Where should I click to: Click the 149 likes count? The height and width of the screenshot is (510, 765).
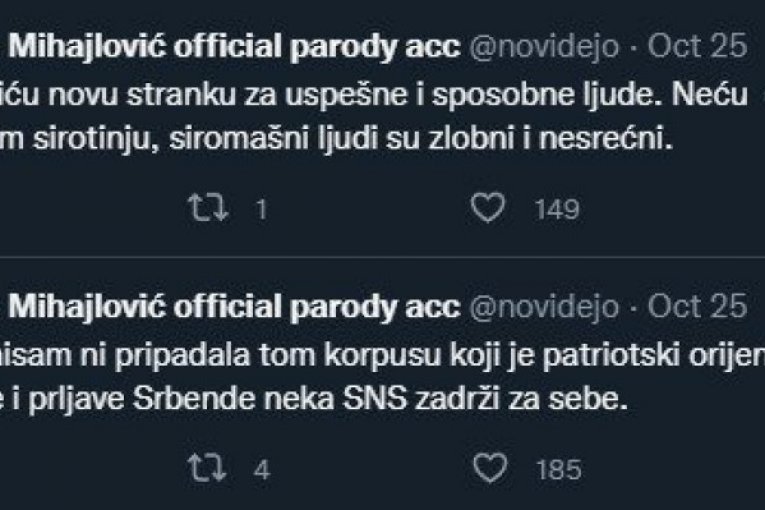557,209
